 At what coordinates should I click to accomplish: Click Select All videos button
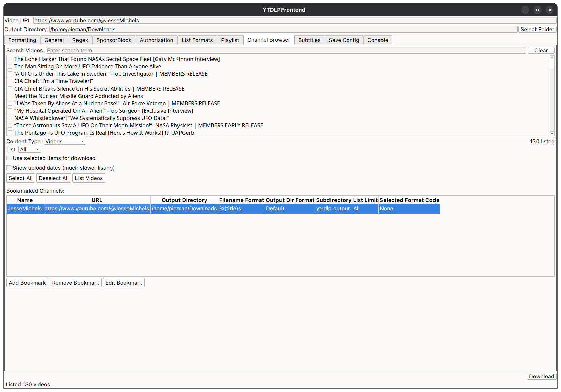(x=20, y=178)
